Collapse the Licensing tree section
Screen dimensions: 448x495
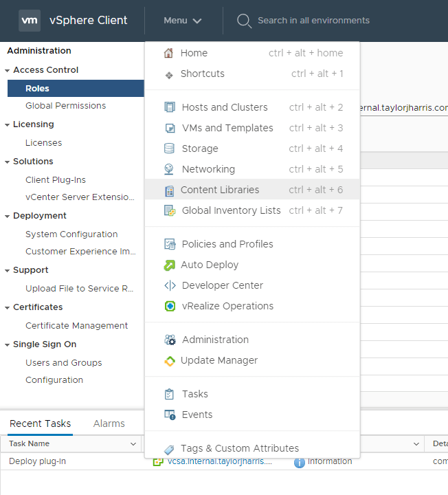click(7, 124)
